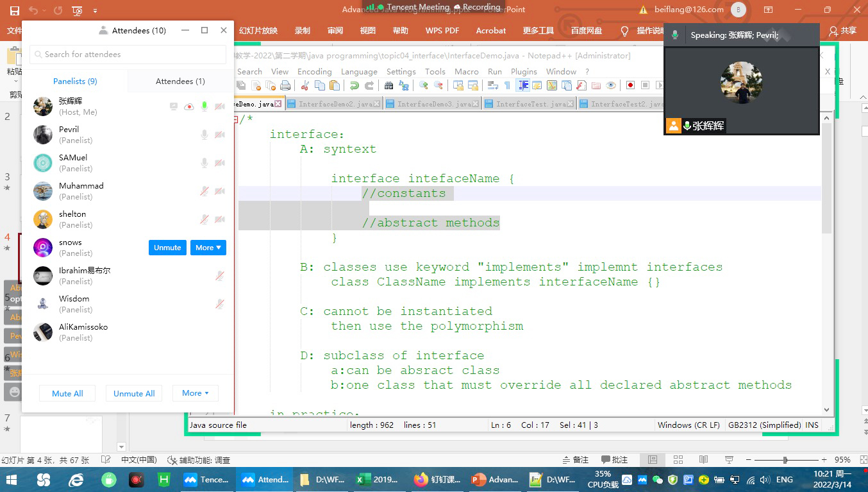Click Show All Characters pilcrow icon
Screen dimensions: 868x492
click(507, 85)
